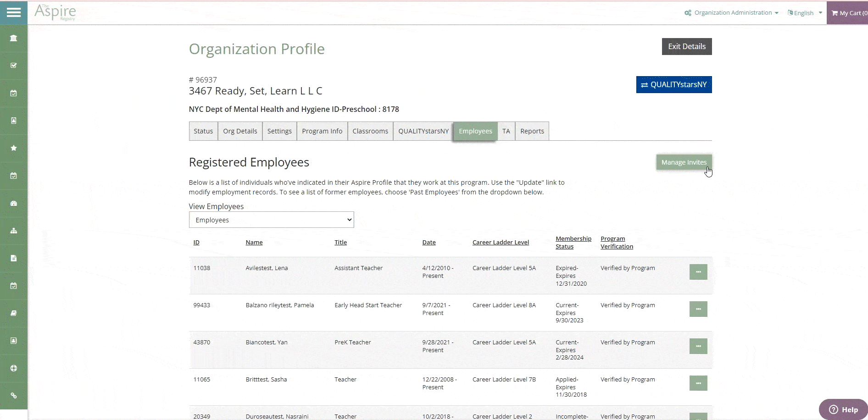This screenshot has width=868, height=420.
Task: Open My Cart
Action: click(x=849, y=13)
